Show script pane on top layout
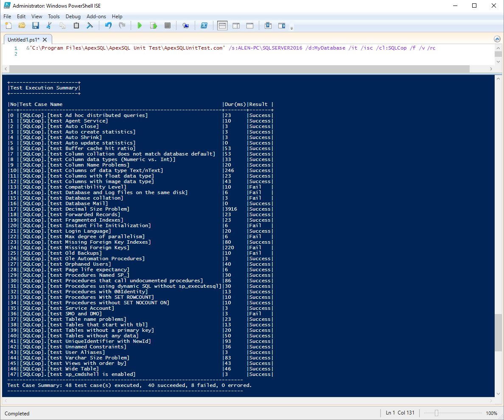This screenshot has width=504, height=420. pyautogui.click(x=222, y=26)
